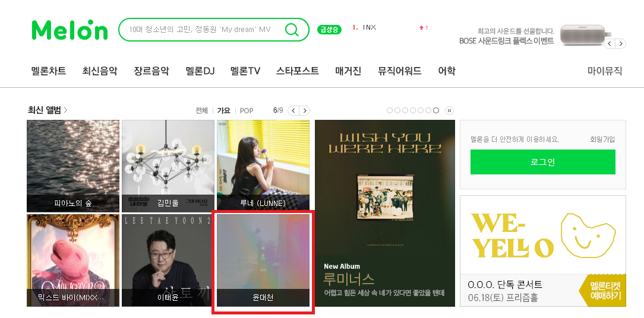Select the fourth banner indicator dot

413,110
